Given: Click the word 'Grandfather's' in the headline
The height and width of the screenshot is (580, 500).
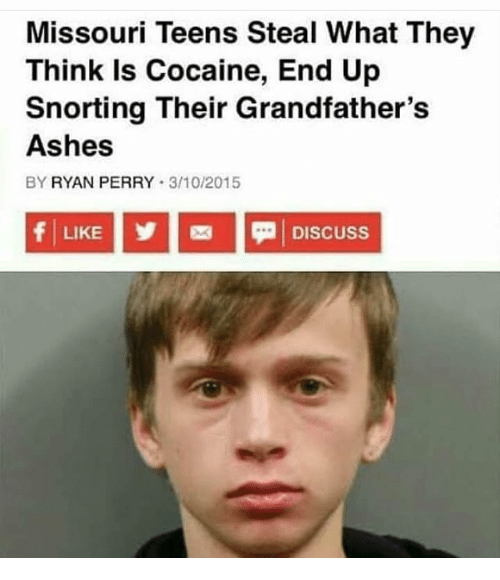Looking at the screenshot, I should click(332, 108).
